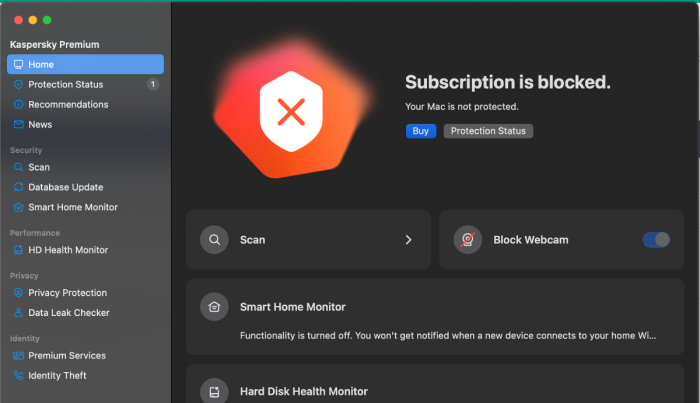700x403 pixels.
Task: Click the News envelope icon
Action: coord(18,125)
